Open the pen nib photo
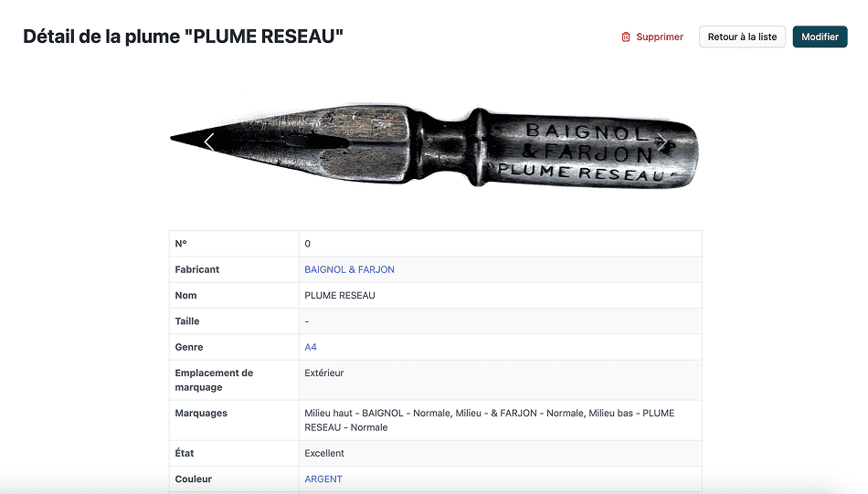Viewport: 868px width, 494px height. pos(435,145)
